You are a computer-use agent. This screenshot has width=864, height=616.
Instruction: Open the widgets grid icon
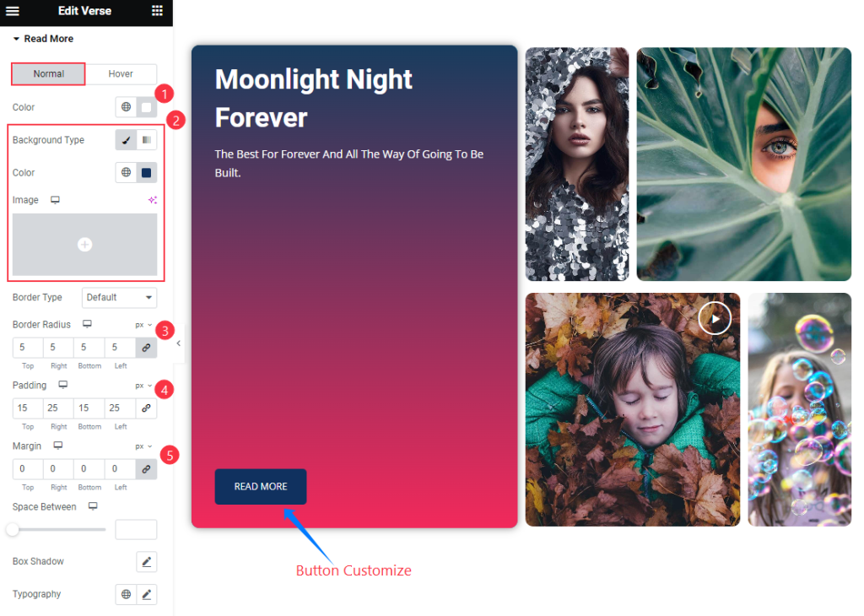coord(157,11)
